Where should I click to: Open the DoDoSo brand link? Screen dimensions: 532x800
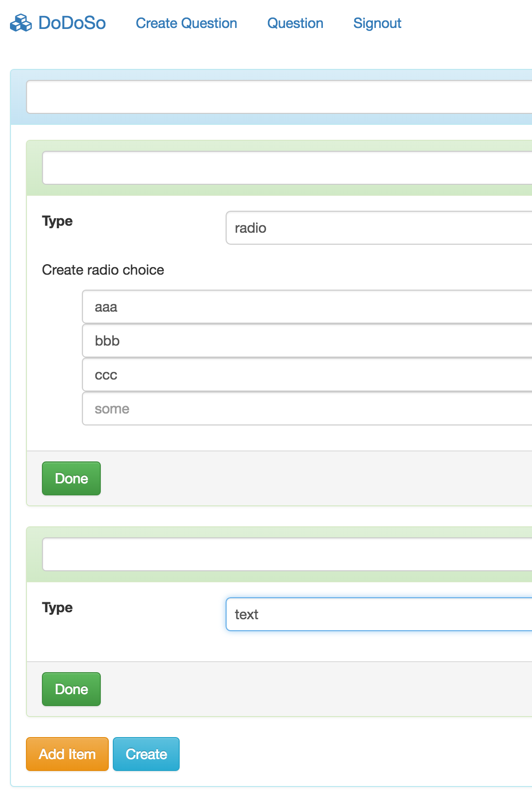[x=58, y=23]
